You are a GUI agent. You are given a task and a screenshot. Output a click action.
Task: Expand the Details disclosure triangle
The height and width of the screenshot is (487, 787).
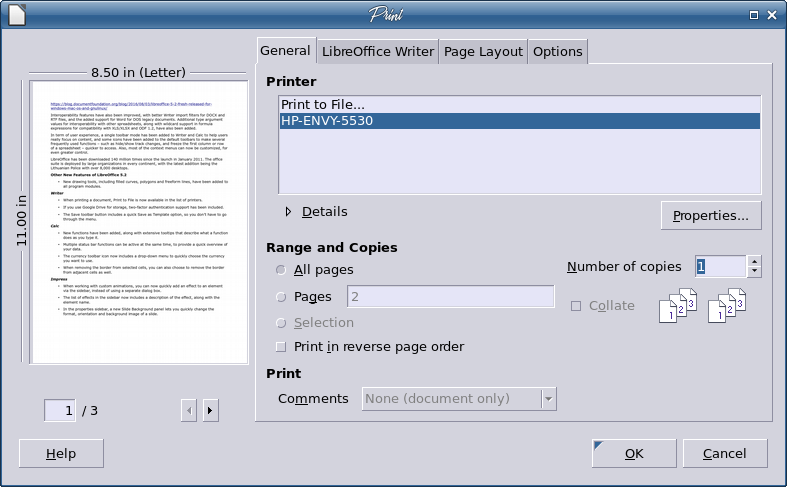[288, 212]
